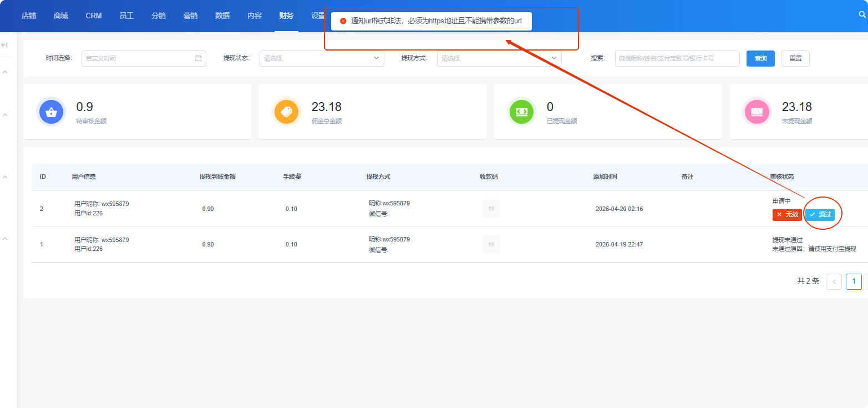Image resolution: width=868 pixels, height=408 pixels.
Task: Expand the first sidebar chevron section
Action: pyautogui.click(x=5, y=72)
